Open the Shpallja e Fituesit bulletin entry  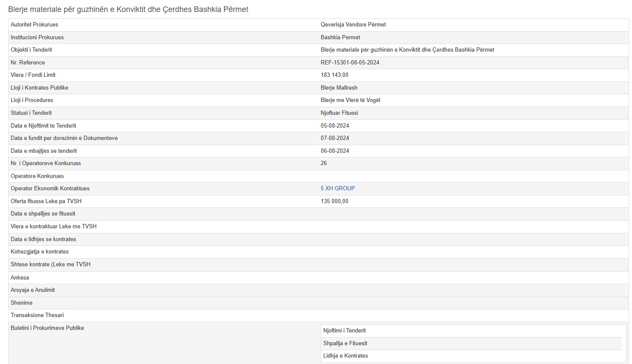[345, 343]
